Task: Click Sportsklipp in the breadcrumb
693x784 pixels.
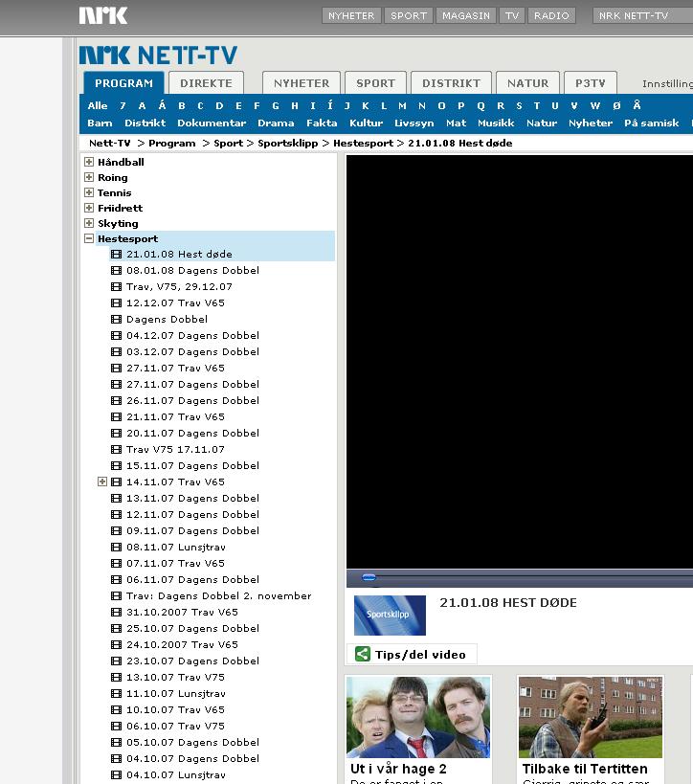Action: tap(288, 143)
